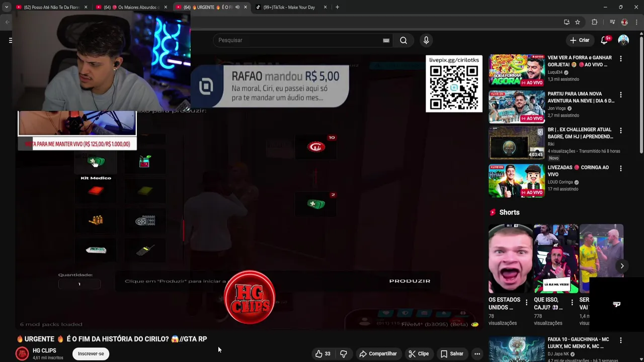Create a clip with the Clipe button
Screen dimensions: 644x362
(419, 353)
